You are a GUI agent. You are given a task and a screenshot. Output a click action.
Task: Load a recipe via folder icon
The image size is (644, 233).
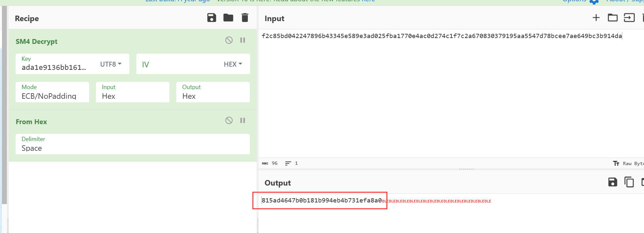tap(228, 18)
